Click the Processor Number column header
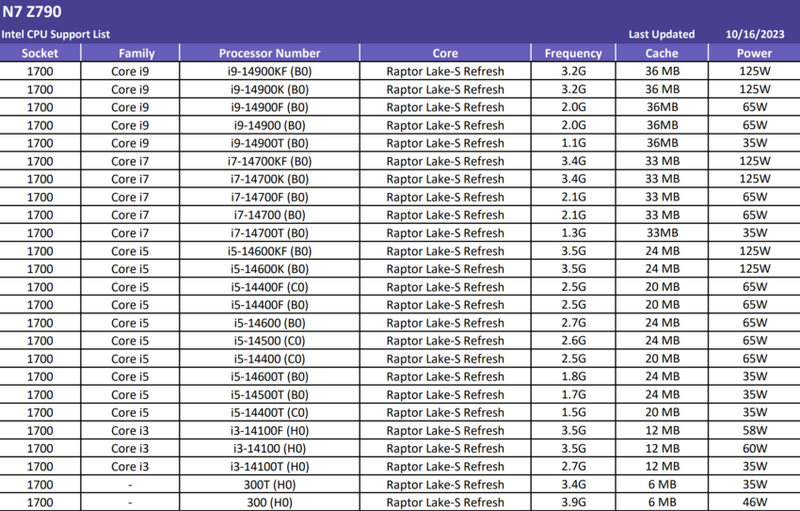This screenshot has height=511, width=800. click(x=269, y=53)
